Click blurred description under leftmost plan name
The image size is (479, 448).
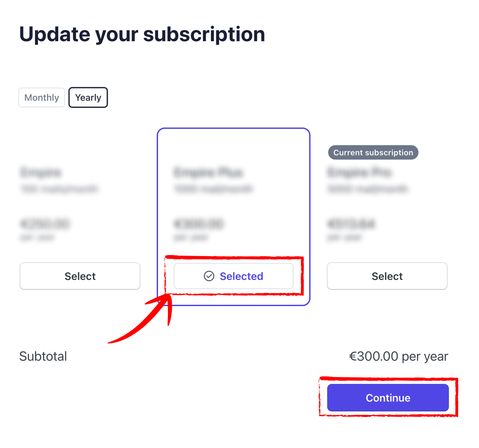(59, 189)
